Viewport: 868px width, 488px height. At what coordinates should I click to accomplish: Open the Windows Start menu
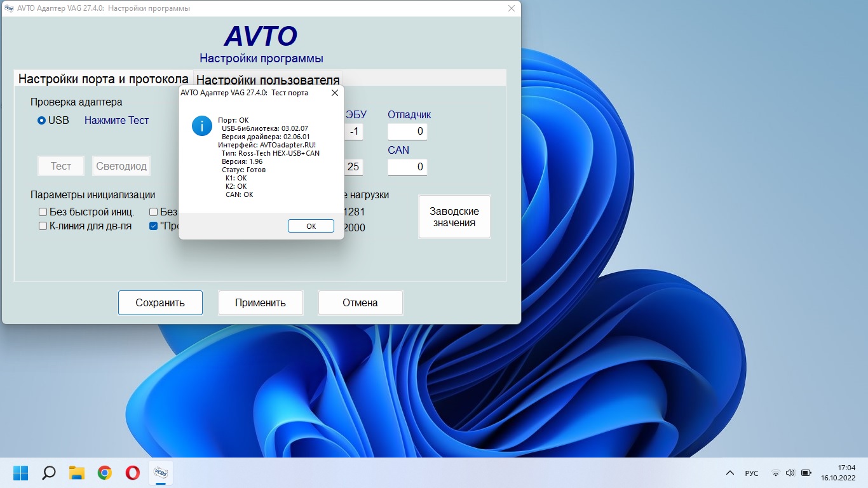click(21, 473)
